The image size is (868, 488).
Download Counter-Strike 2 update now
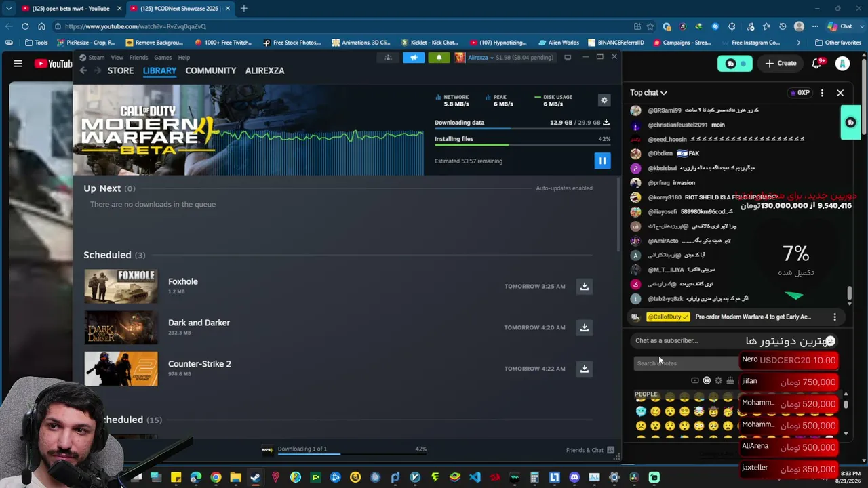584,369
